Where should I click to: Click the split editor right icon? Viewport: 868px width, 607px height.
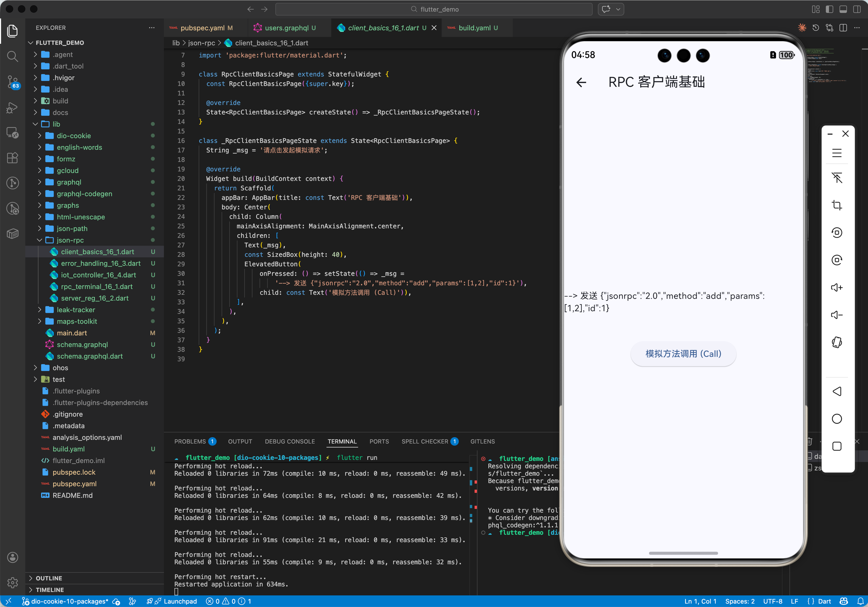click(x=843, y=28)
